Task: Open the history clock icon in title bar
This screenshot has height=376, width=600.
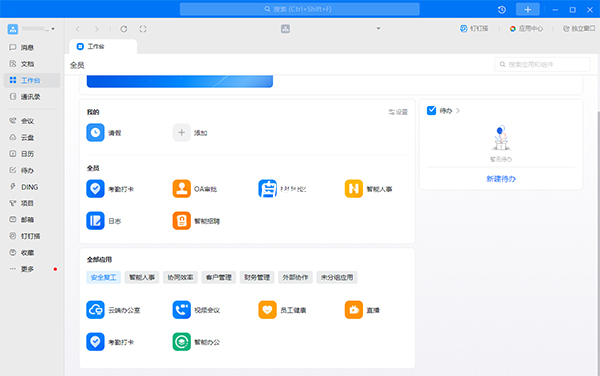Action: click(502, 10)
